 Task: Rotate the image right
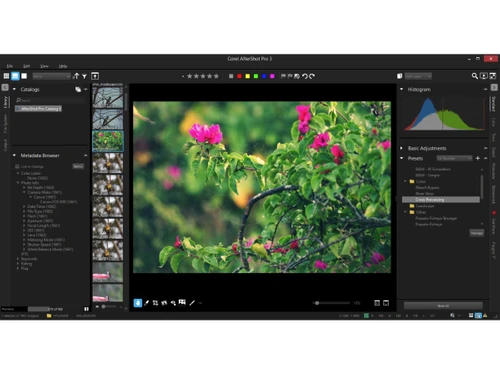click(312, 76)
